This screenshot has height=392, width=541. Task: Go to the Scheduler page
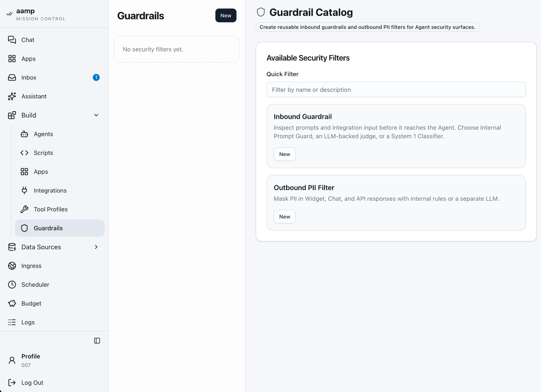click(54, 285)
